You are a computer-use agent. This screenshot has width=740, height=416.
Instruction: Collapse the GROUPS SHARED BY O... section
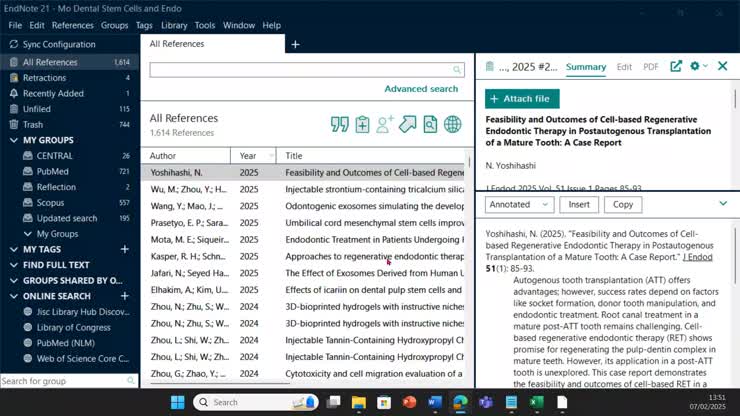coord(14,280)
